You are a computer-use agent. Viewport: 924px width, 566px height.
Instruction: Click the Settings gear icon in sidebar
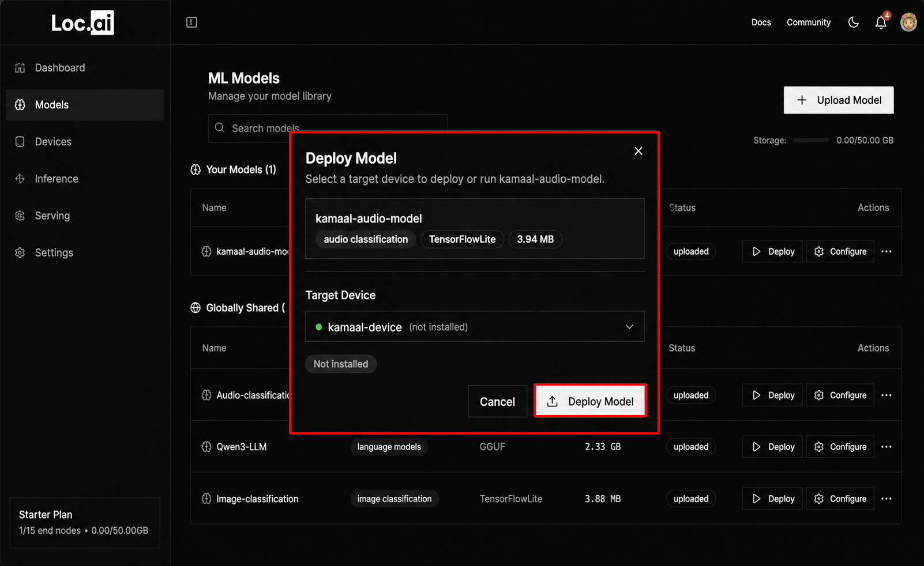(20, 252)
